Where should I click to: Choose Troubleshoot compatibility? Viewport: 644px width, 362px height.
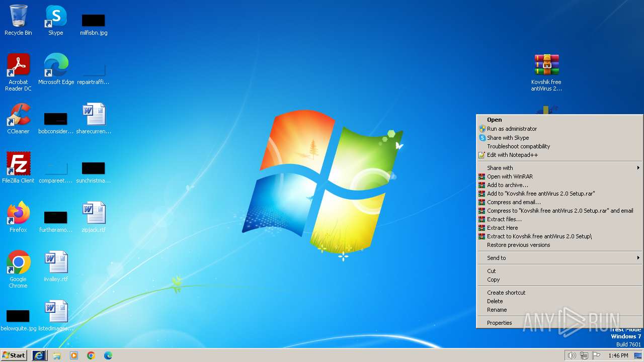point(559,146)
